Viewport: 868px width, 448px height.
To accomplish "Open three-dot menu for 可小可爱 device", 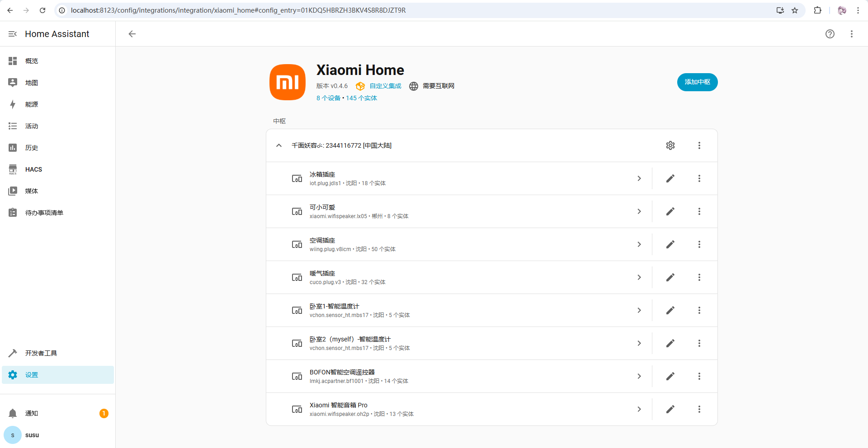I will [x=699, y=211].
